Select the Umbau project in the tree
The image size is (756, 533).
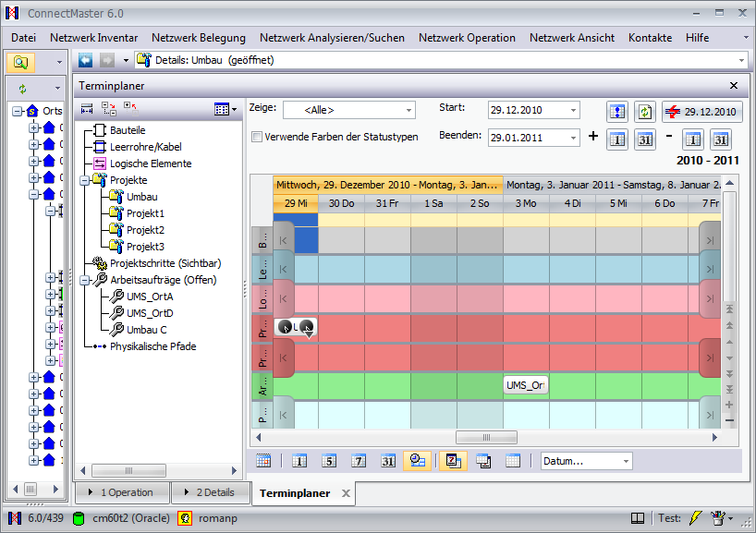click(141, 197)
